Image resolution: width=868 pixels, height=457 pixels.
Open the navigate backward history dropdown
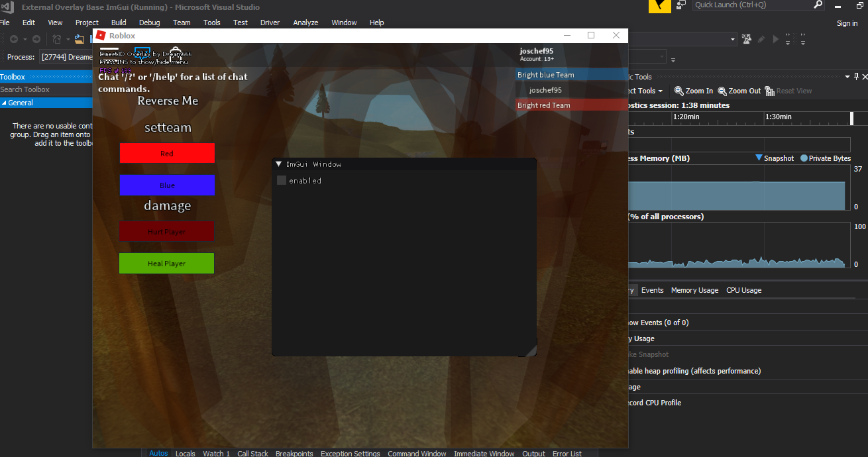(25, 39)
